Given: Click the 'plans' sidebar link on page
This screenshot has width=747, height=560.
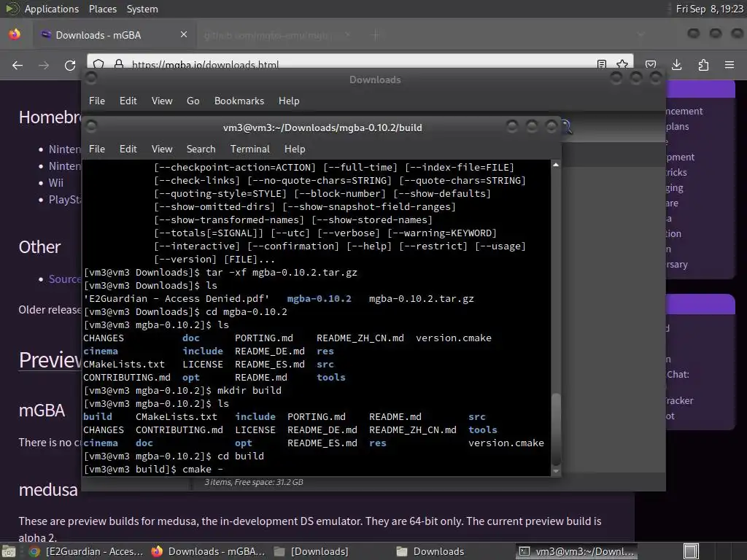Looking at the screenshot, I should (x=677, y=126).
